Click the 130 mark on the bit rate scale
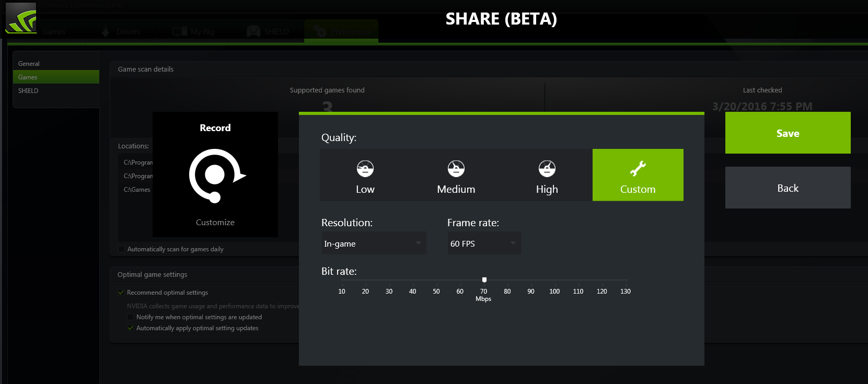Viewport: 868px width, 384px height. (626, 292)
